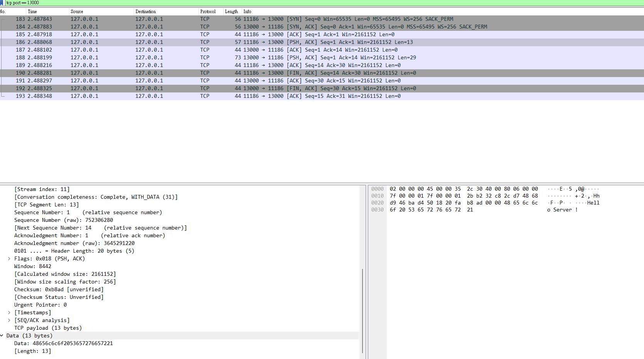
Task: Expand the [Timestamps] section
Action: click(9, 313)
